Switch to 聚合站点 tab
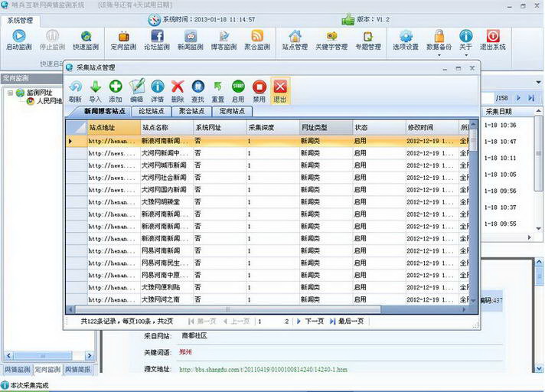 [192, 111]
